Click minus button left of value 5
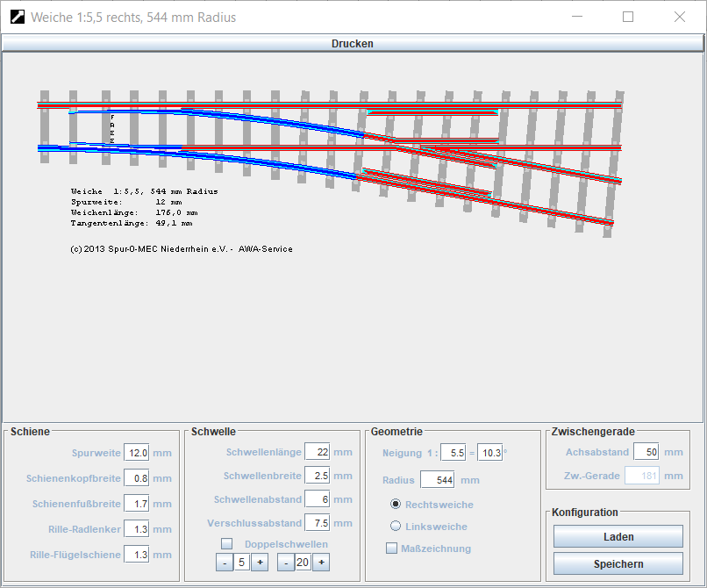 225,563
